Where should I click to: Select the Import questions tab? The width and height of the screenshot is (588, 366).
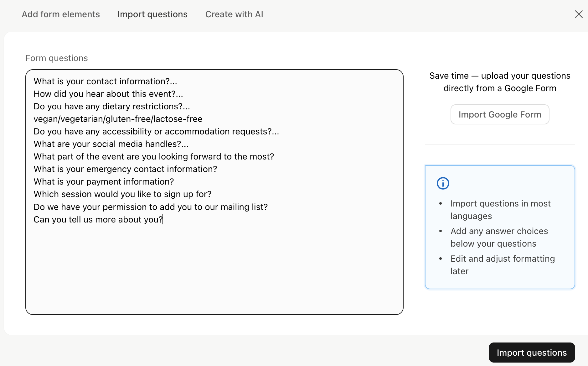coord(152,14)
